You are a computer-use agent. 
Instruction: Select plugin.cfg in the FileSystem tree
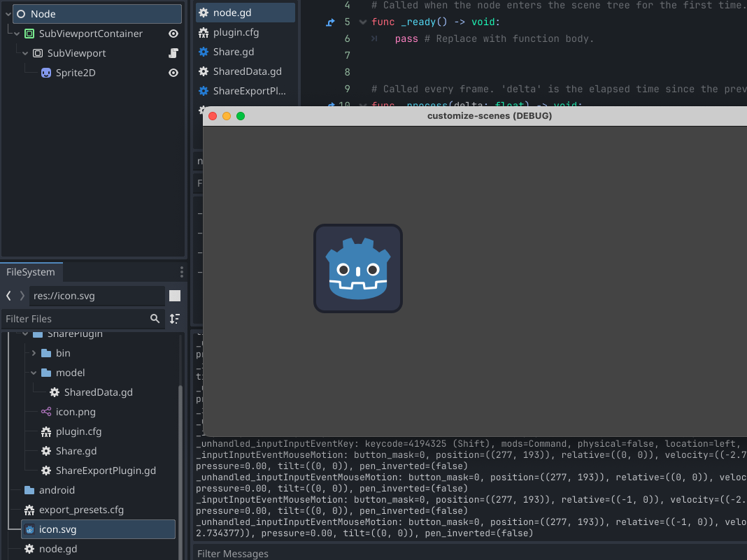pyautogui.click(x=78, y=431)
